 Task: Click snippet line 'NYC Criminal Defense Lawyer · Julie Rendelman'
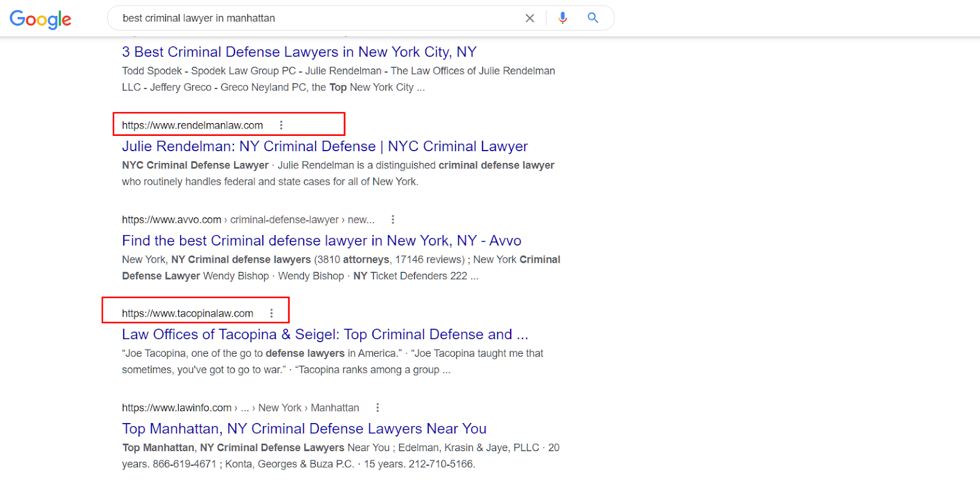point(338,165)
